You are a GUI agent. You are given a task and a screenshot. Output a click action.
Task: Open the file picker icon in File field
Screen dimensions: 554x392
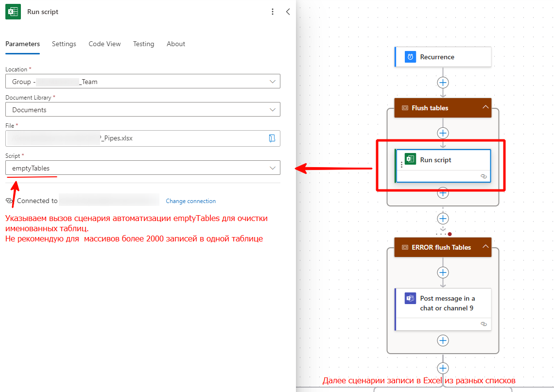(272, 138)
